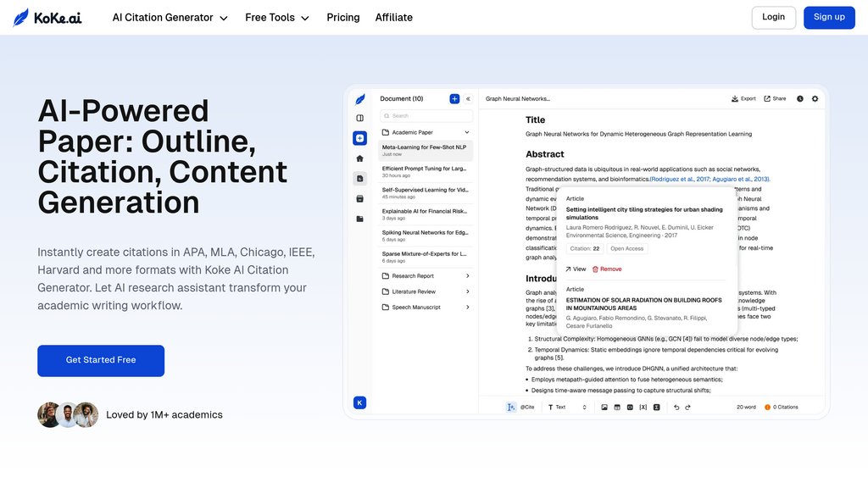Open Sparse Mixture-of-Experts document
This screenshot has width=868, height=488.
coord(426,257)
